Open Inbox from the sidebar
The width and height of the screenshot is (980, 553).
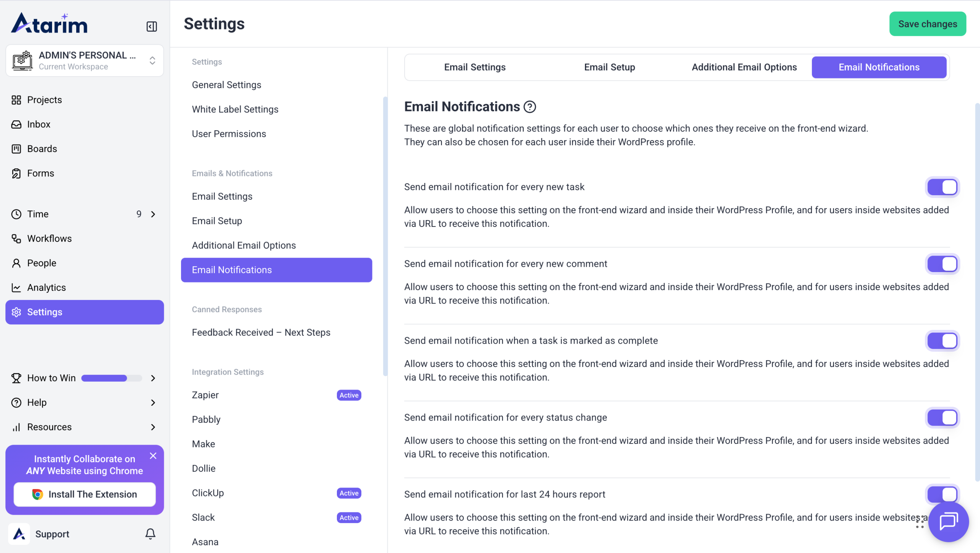pyautogui.click(x=39, y=124)
